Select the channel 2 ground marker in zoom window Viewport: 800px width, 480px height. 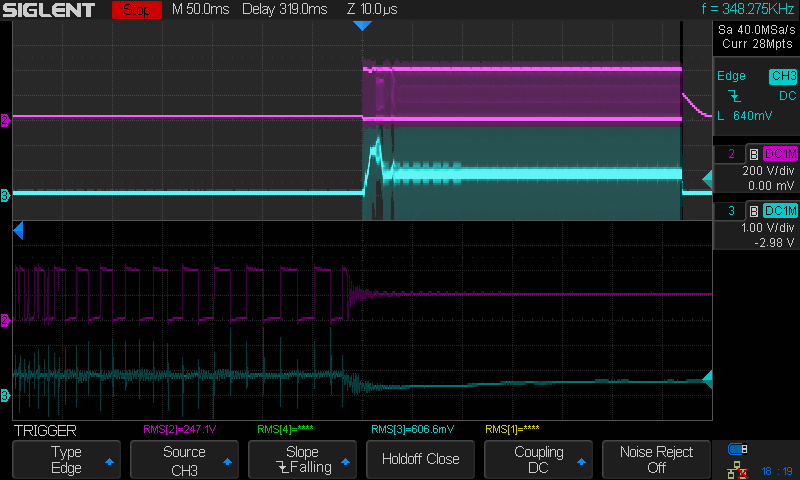click(5, 320)
